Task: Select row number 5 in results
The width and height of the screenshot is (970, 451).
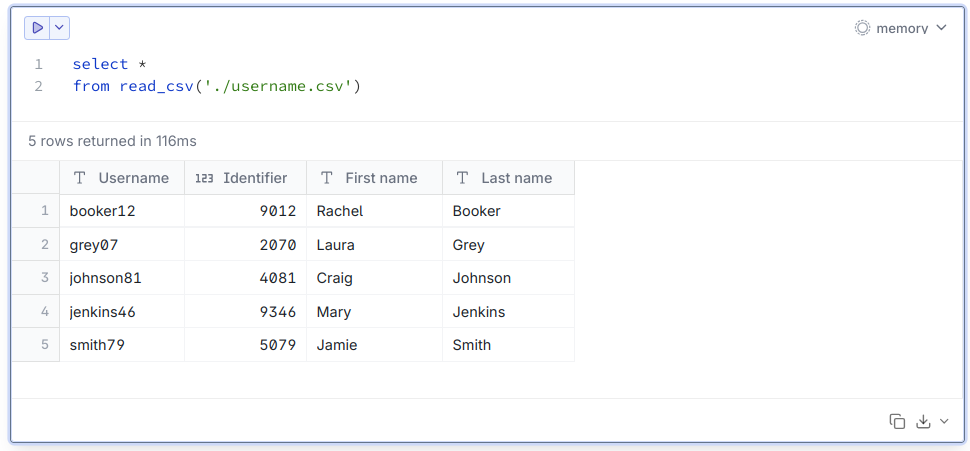Action: click(x=36, y=345)
